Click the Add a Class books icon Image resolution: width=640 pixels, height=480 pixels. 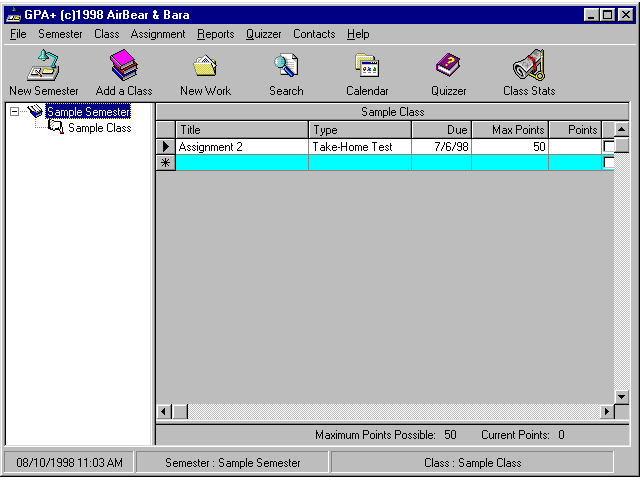click(x=124, y=67)
